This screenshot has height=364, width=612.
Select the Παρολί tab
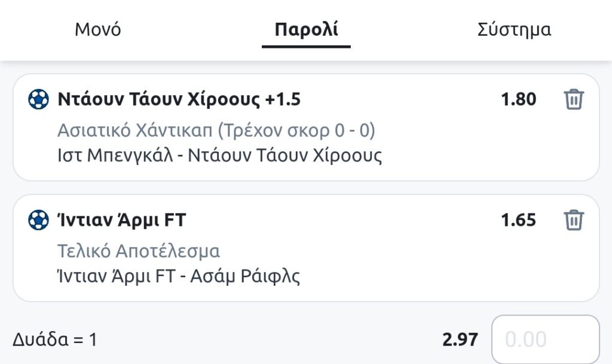click(306, 29)
